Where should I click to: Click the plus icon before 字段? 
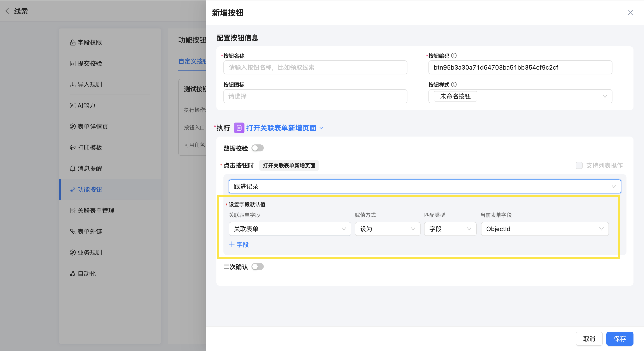232,244
